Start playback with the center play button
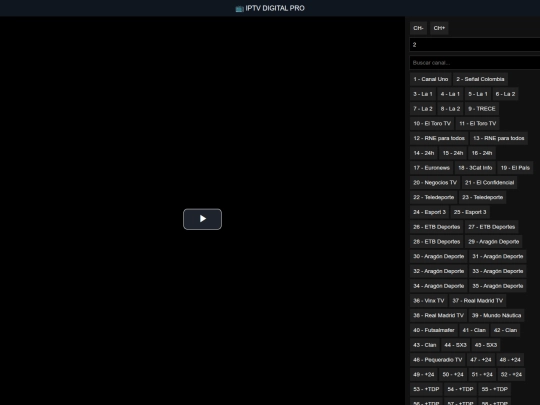540x405 pixels. coord(202,219)
